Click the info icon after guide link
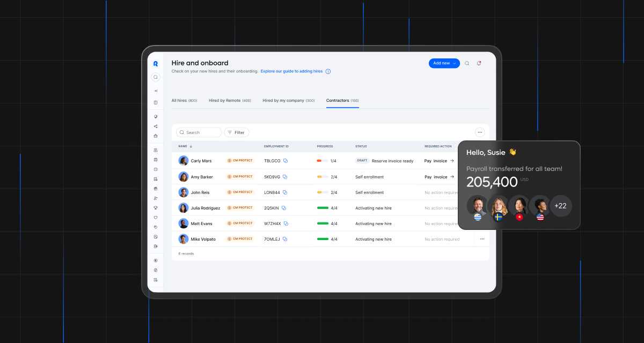The image size is (644, 343). click(x=328, y=71)
